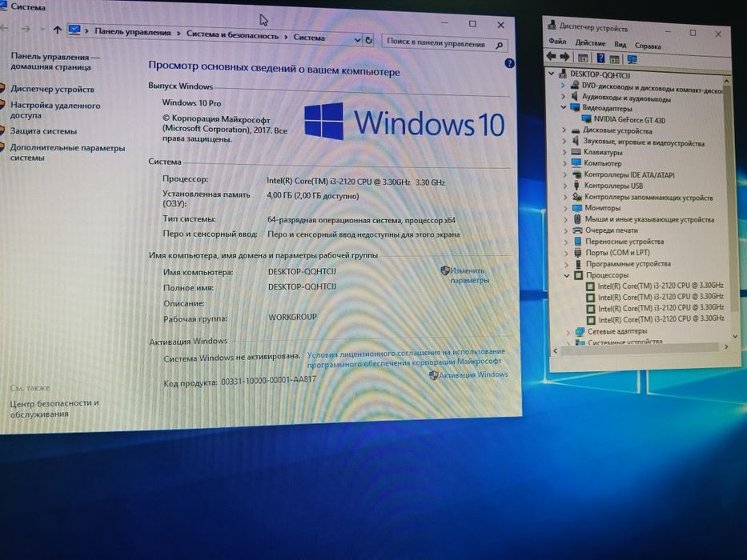Open Центр безопасности и обслуживания link
747x560 pixels.
54,409
